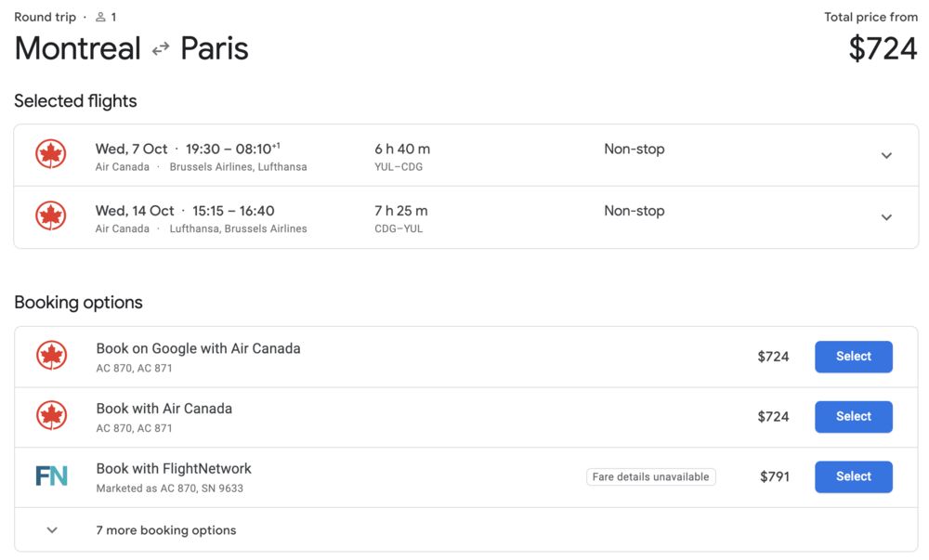Click the Fare details unavailable badge
Viewport: 929px width, 560px height.
coord(650,477)
